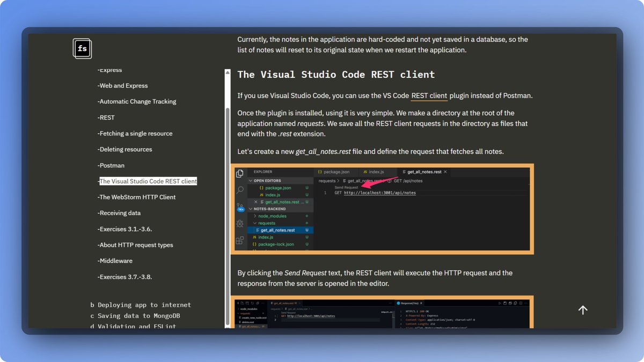
Task: Open Exercises 3.7.-3.8. link
Action: 125,277
